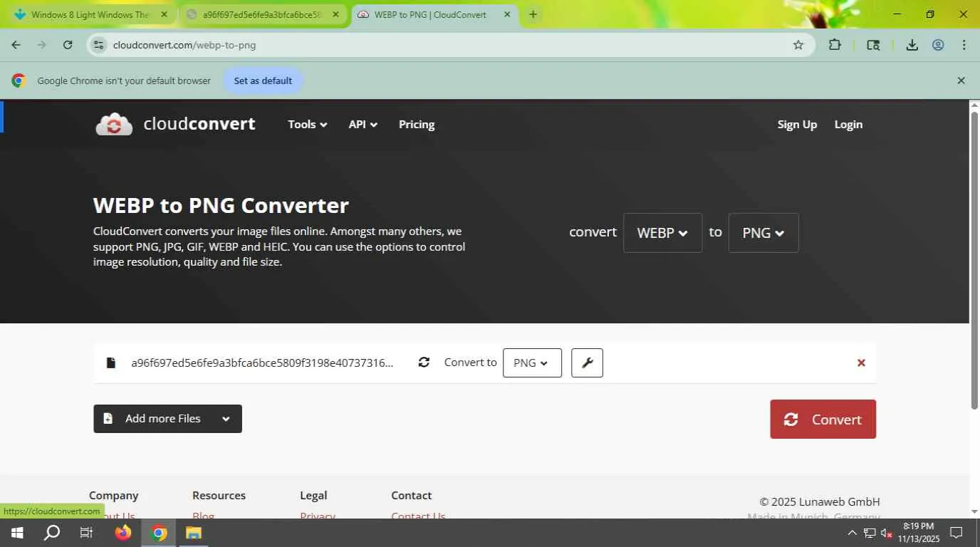This screenshot has width=980, height=547.
Task: Click the Company footer heading
Action: coord(113,495)
